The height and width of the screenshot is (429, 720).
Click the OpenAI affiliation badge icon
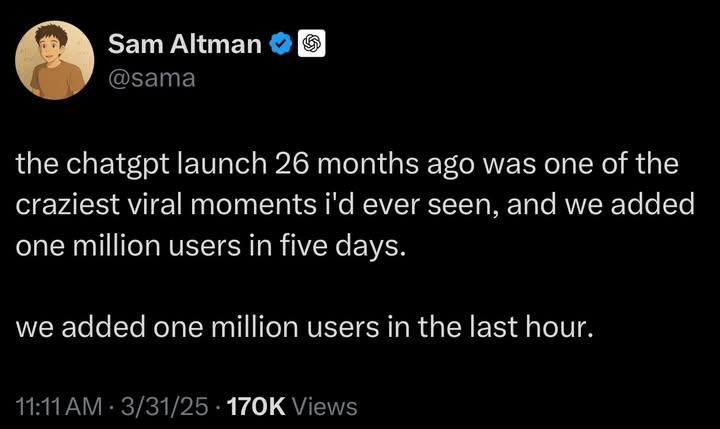point(310,44)
